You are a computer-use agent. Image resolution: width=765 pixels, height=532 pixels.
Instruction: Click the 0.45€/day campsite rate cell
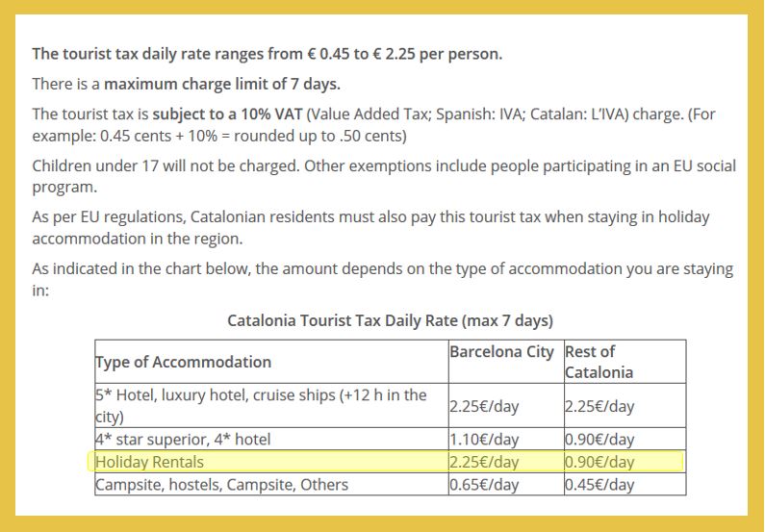pyautogui.click(x=625, y=484)
